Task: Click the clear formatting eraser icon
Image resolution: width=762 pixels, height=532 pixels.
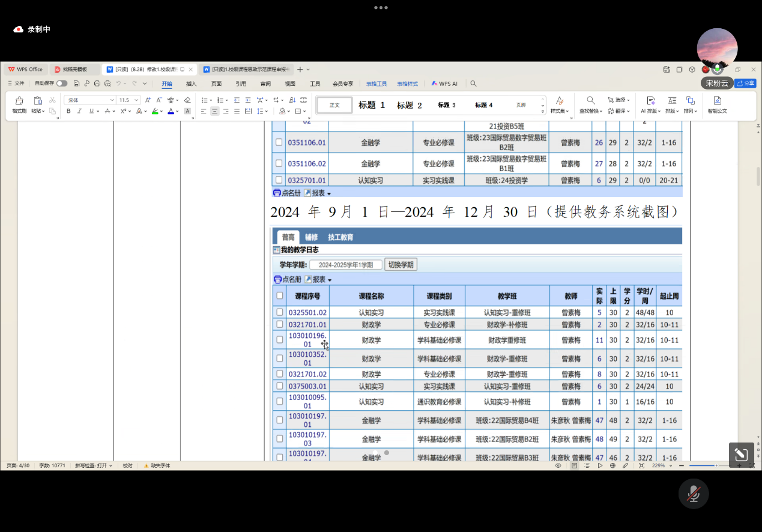Action: [x=187, y=100]
